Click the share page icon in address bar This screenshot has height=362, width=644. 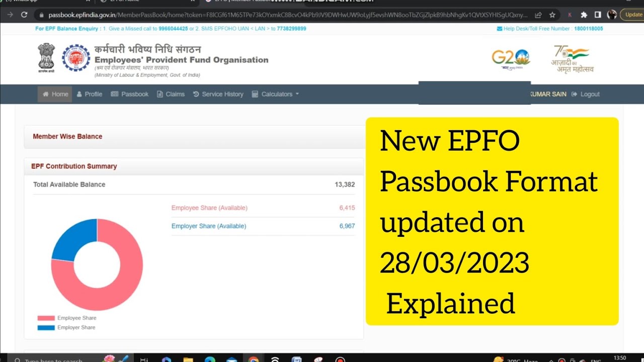tap(538, 15)
